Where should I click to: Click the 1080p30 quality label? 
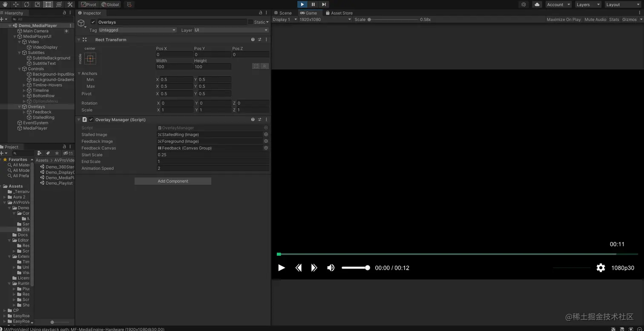click(623, 268)
